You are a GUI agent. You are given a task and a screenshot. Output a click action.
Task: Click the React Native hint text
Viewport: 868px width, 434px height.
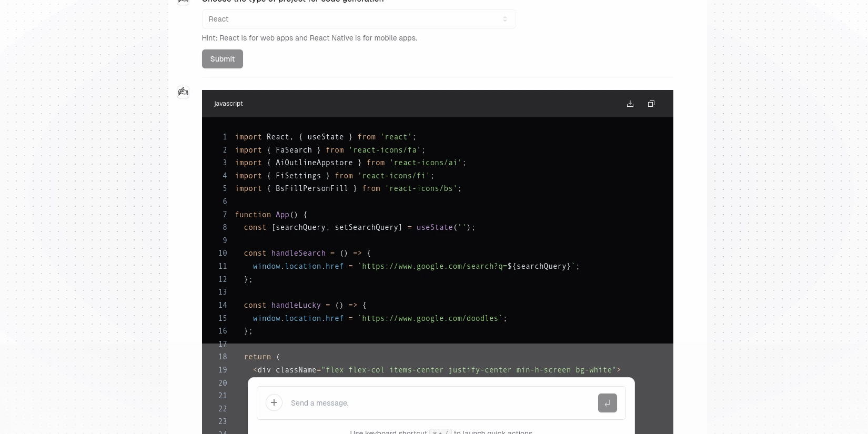(x=309, y=38)
